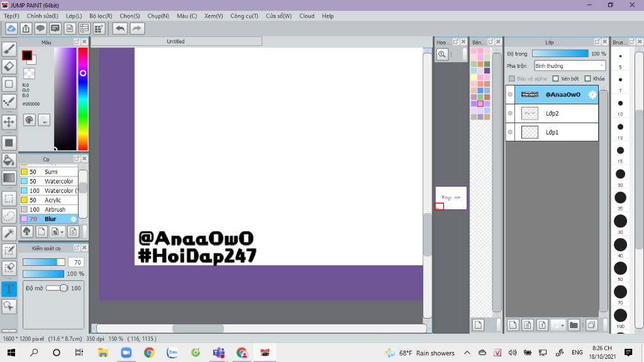Open Tệp(F) menu
This screenshot has width=644, height=362.
pos(11,16)
